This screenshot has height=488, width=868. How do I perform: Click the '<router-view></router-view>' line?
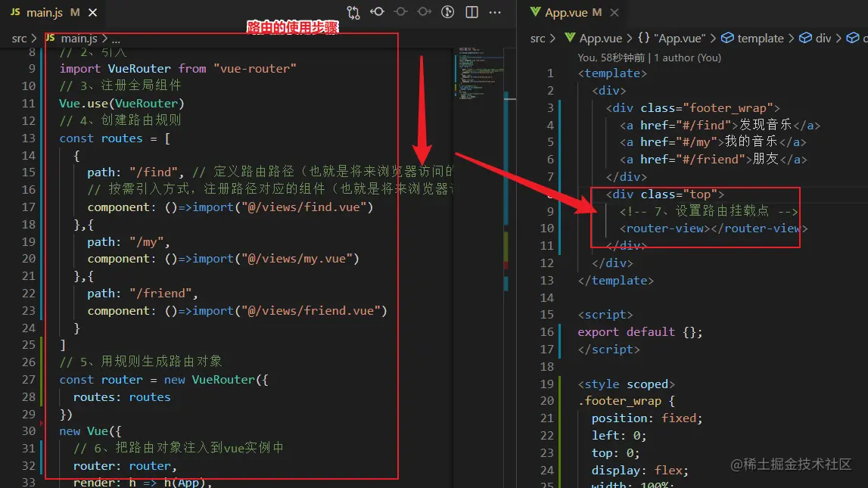point(714,228)
